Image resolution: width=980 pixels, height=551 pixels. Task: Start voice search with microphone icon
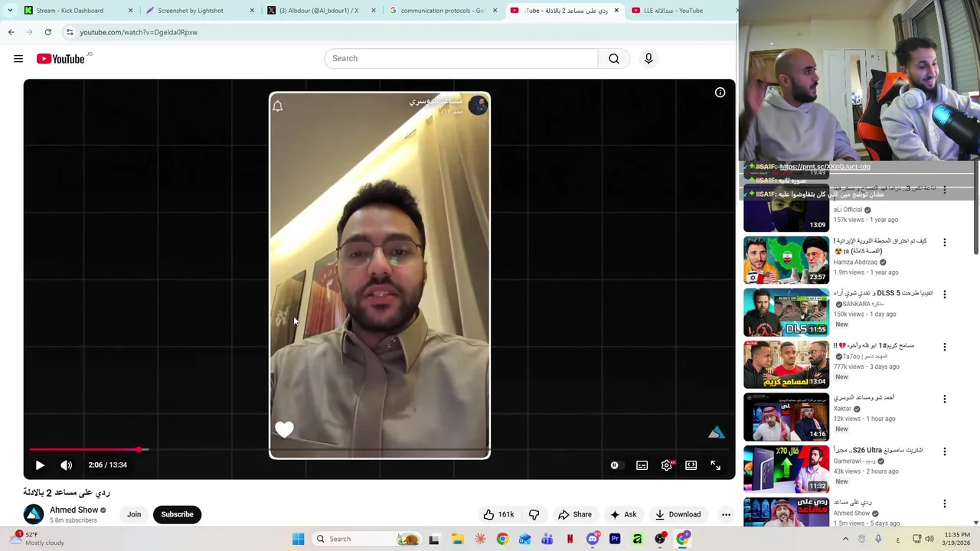(648, 59)
